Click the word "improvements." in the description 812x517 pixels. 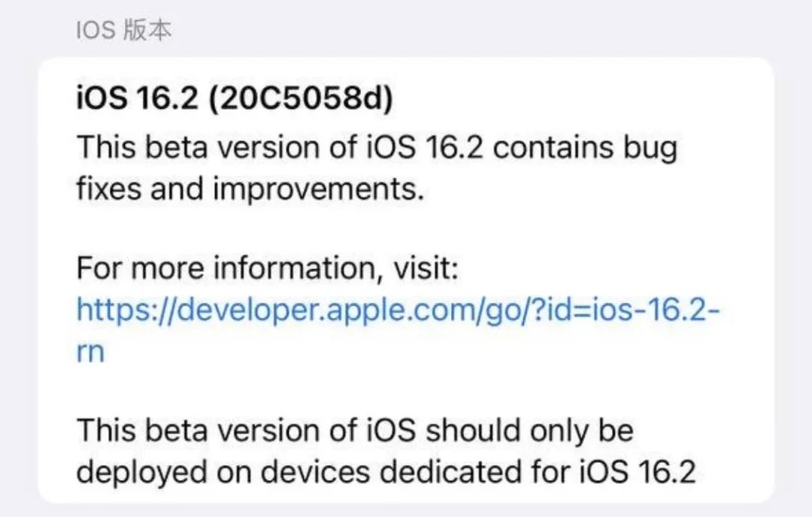pos(314,189)
